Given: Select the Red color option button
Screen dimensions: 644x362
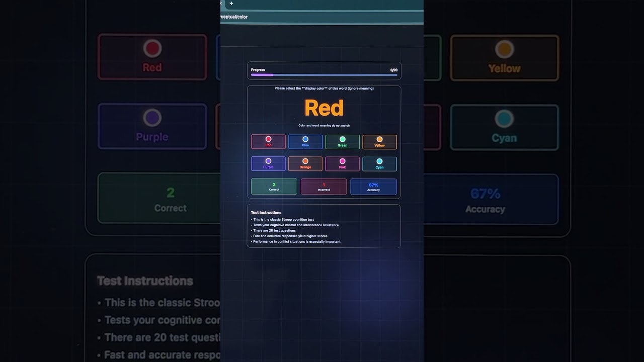Looking at the screenshot, I should click(x=268, y=142).
